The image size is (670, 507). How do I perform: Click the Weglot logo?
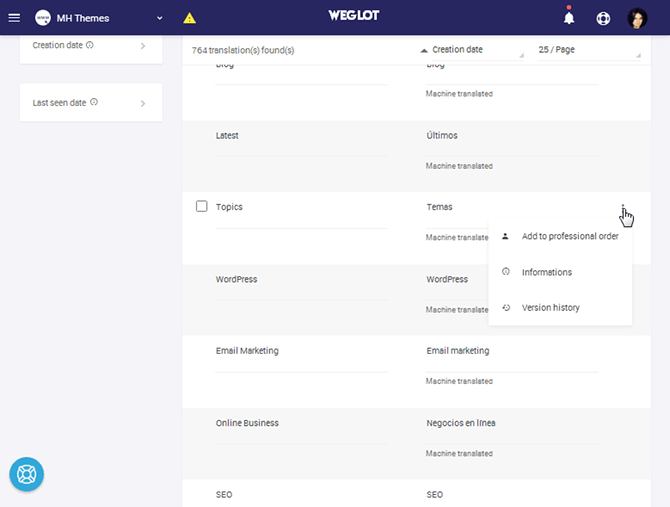[353, 16]
